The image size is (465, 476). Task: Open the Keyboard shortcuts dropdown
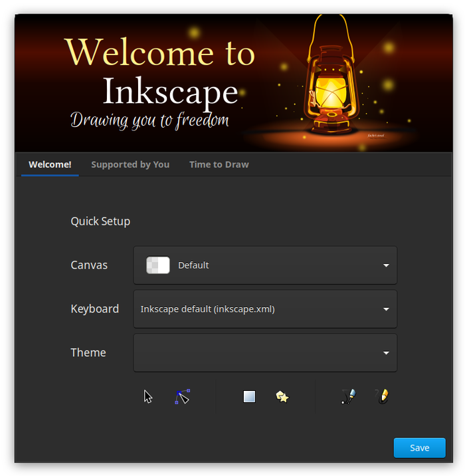click(x=265, y=309)
